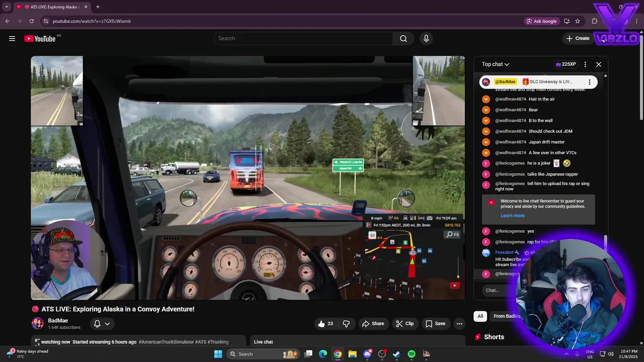The image size is (644, 362).
Task: Select the All filter chip
Action: click(x=480, y=316)
